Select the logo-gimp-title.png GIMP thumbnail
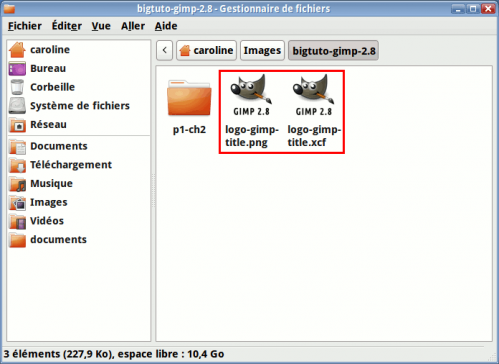 (251, 95)
